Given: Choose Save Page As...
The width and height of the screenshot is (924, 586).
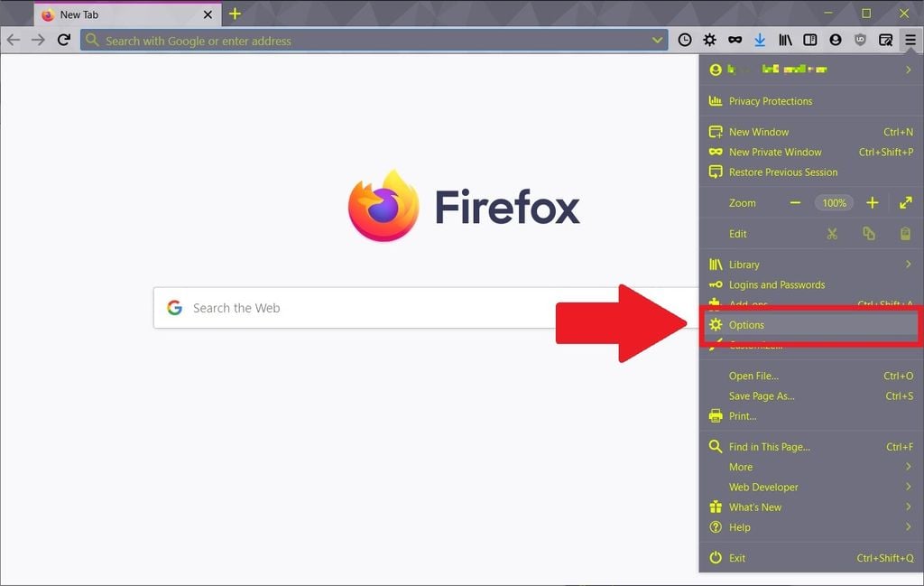Looking at the screenshot, I should point(811,395).
